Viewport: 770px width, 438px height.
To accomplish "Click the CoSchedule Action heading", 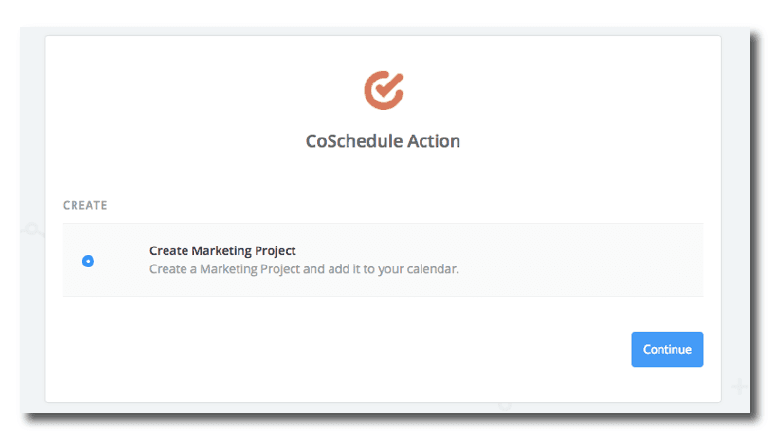I will coord(383,141).
